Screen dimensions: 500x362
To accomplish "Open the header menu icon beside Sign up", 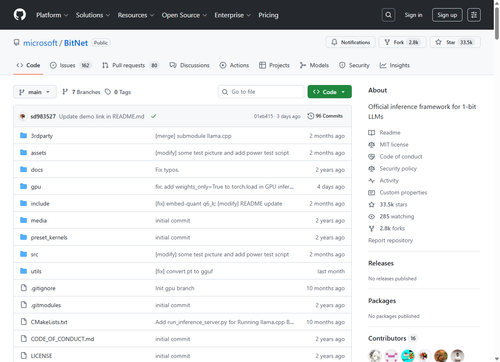I will [474, 15].
